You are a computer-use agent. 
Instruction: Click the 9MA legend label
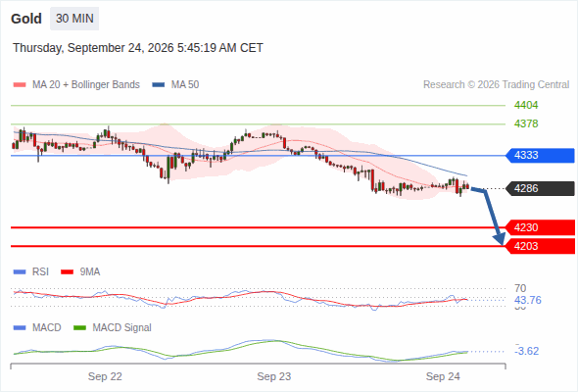pos(90,272)
